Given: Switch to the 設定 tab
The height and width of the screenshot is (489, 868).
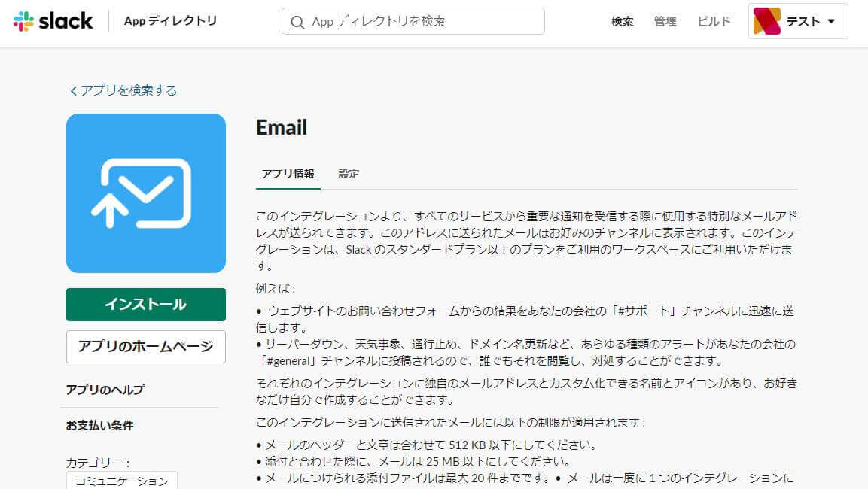Looking at the screenshot, I should tap(349, 174).
